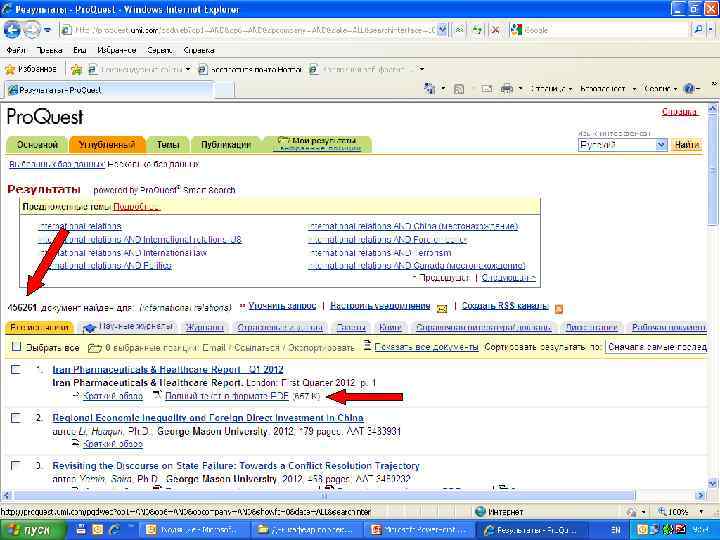Click the Показать все документы link
The image size is (720, 540).
pos(427,347)
